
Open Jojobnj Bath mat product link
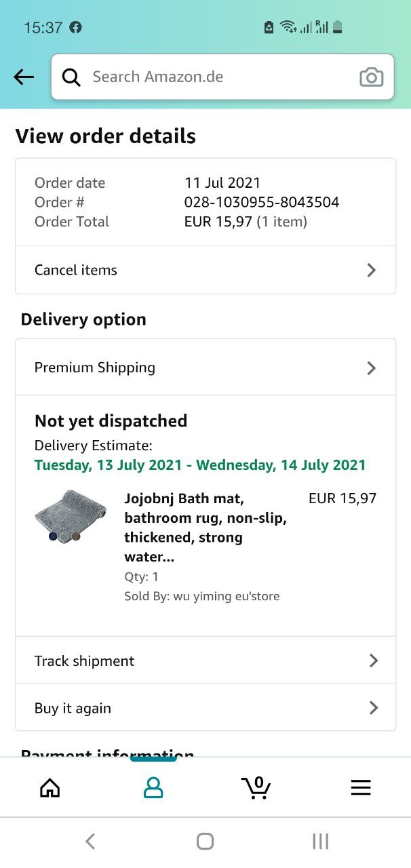click(206, 528)
